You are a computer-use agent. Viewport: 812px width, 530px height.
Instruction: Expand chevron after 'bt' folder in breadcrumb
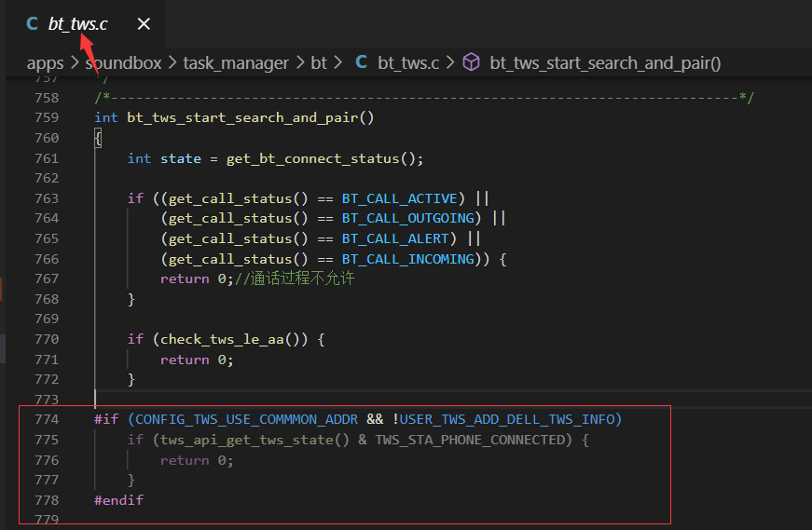pos(338,63)
